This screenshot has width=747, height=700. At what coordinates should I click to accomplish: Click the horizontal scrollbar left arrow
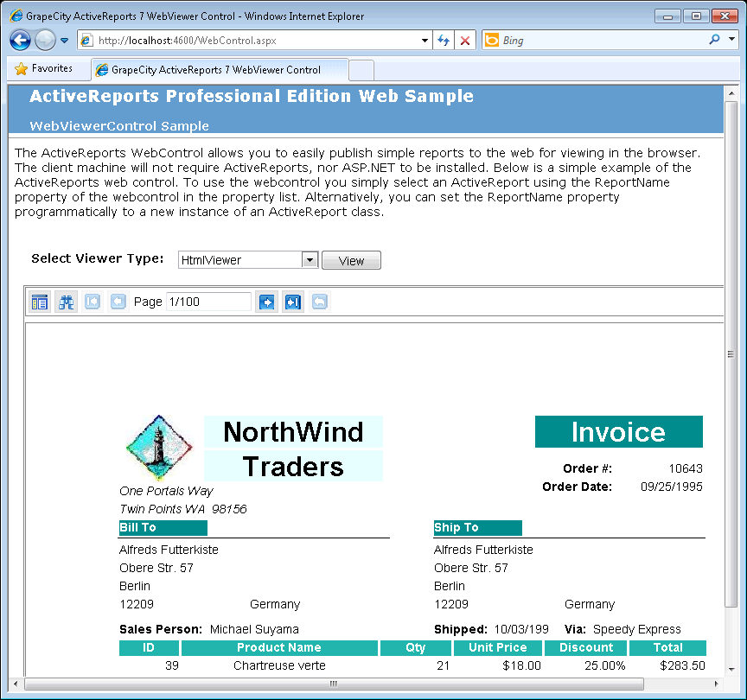click(x=16, y=684)
